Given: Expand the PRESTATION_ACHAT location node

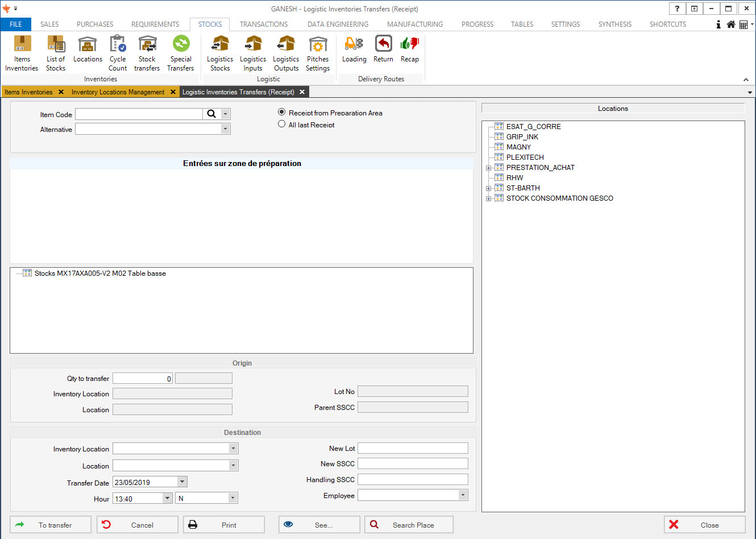Looking at the screenshot, I should point(488,168).
